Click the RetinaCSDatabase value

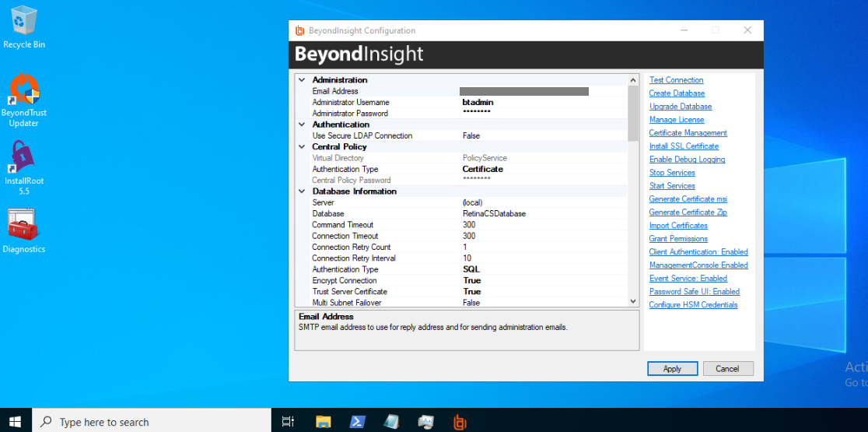[494, 214]
